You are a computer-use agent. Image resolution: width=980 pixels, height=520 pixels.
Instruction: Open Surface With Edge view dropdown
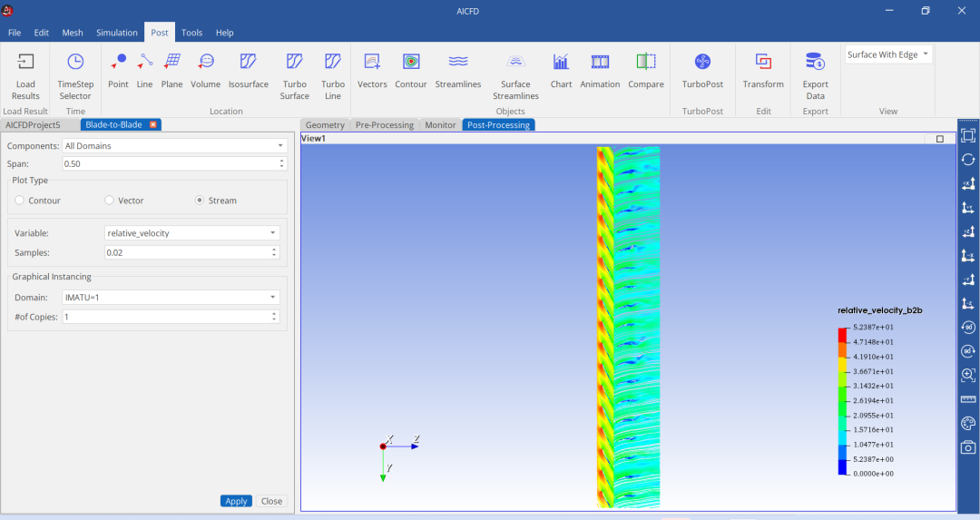point(888,54)
